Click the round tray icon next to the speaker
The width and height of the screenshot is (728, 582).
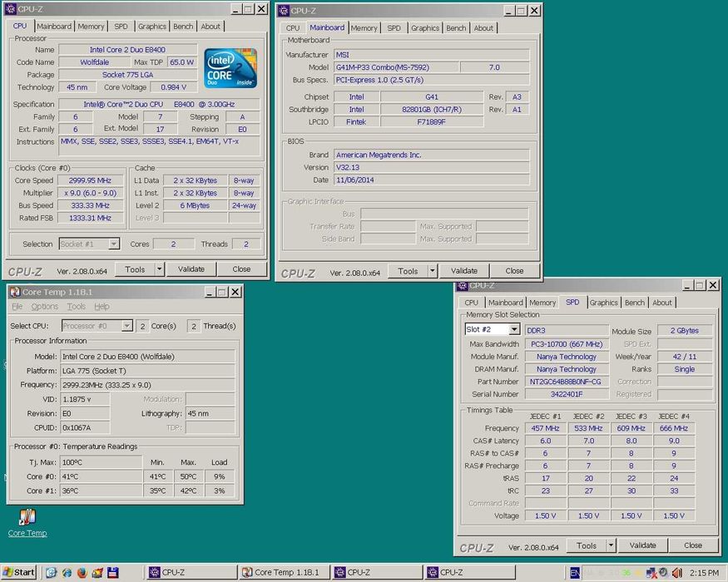click(x=664, y=572)
